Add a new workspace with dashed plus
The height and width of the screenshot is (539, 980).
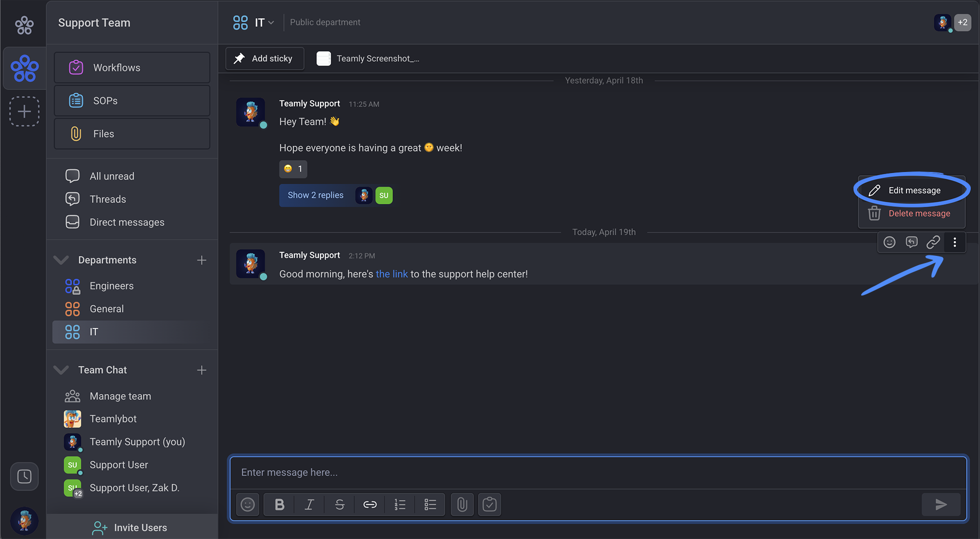coord(24,111)
